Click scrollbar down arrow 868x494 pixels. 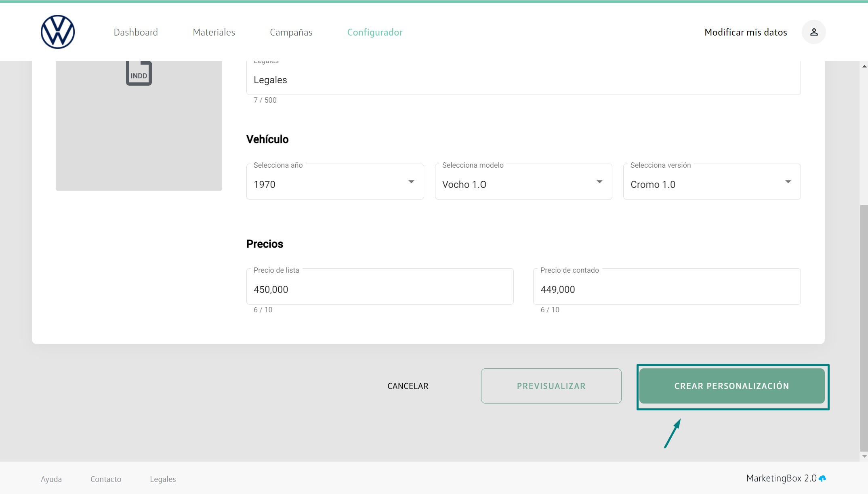pyautogui.click(x=864, y=456)
